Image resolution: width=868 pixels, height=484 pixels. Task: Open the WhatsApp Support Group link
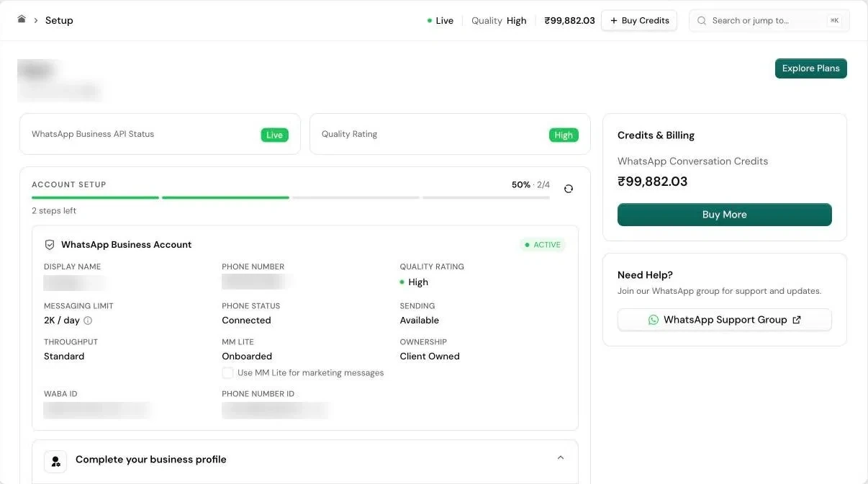point(724,320)
